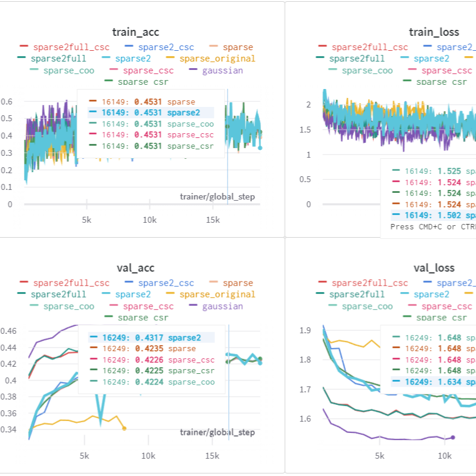Click sparse2_csc legend entry in val_acc chart
The width and height of the screenshot is (476, 476).
166,282
